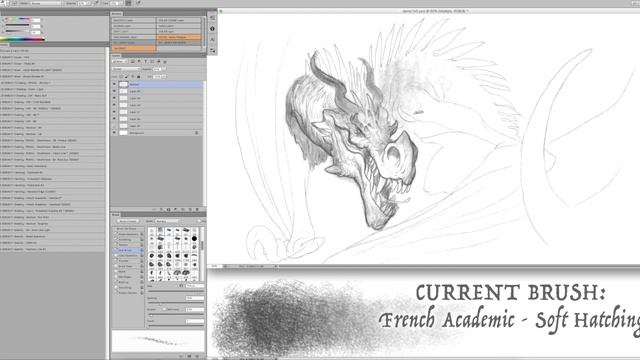Toggle layer filter switch in Layers panel

[x=165, y=62]
